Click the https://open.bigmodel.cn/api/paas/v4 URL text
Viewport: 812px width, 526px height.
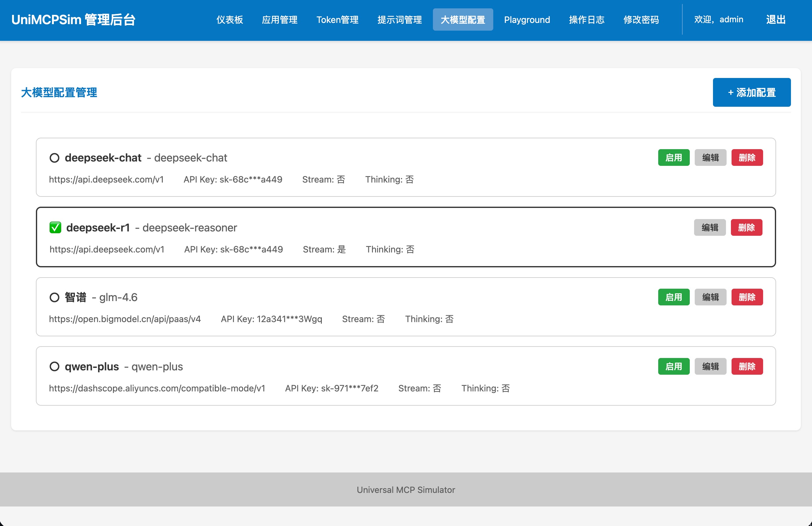125,319
